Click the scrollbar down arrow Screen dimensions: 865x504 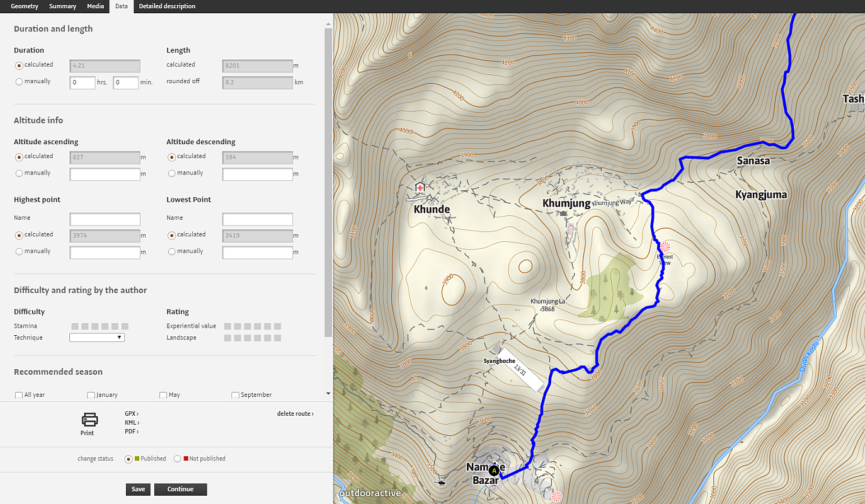(x=328, y=394)
